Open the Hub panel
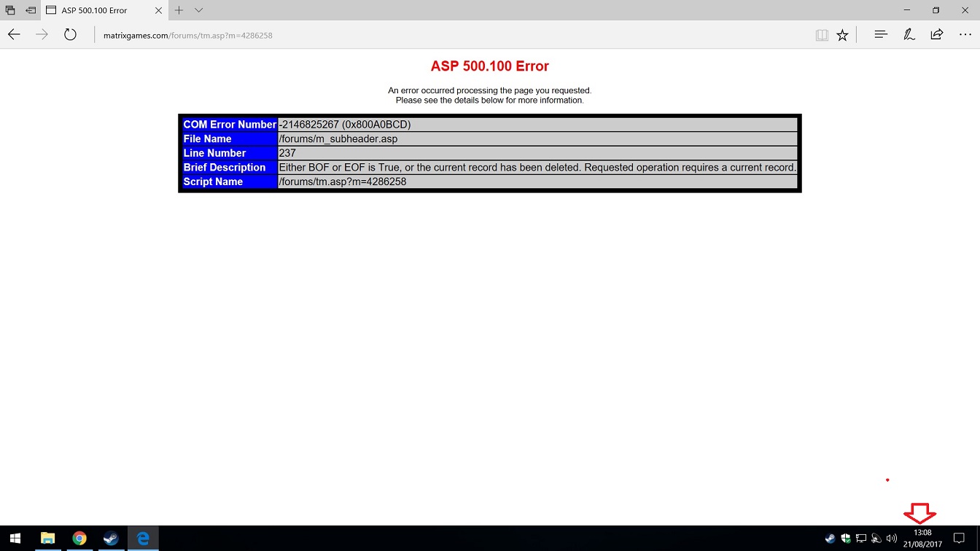Viewport: 980px width, 551px height. pos(881,34)
